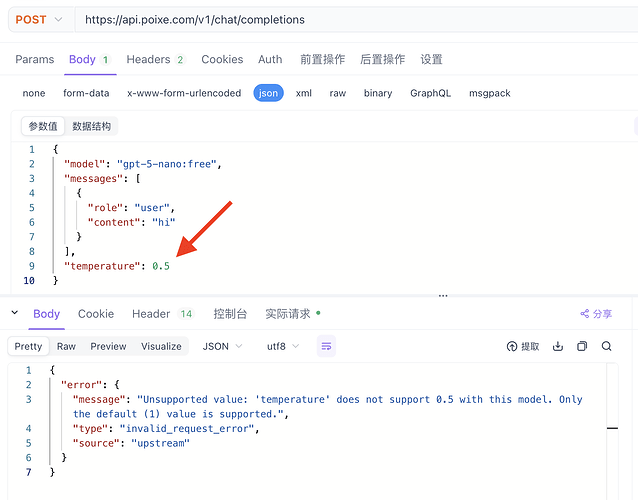Click the word wrap icon in response toolbar
The width and height of the screenshot is (638, 500).
pos(326,346)
